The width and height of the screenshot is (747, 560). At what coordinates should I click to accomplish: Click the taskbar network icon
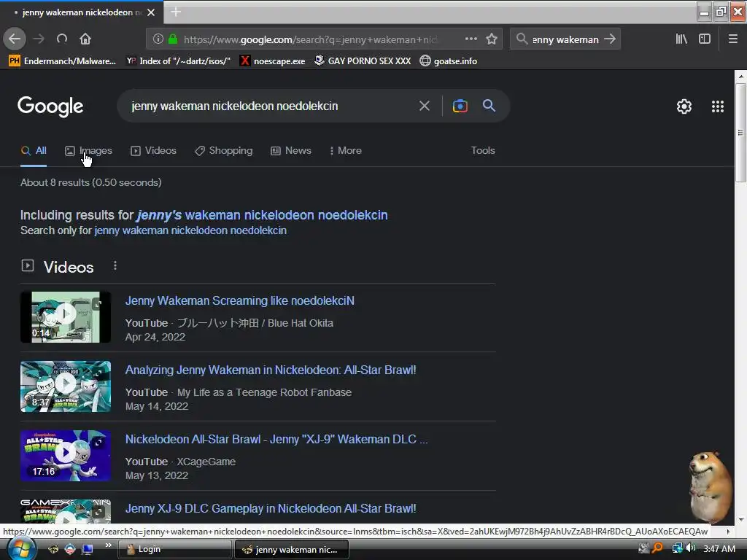point(677,548)
